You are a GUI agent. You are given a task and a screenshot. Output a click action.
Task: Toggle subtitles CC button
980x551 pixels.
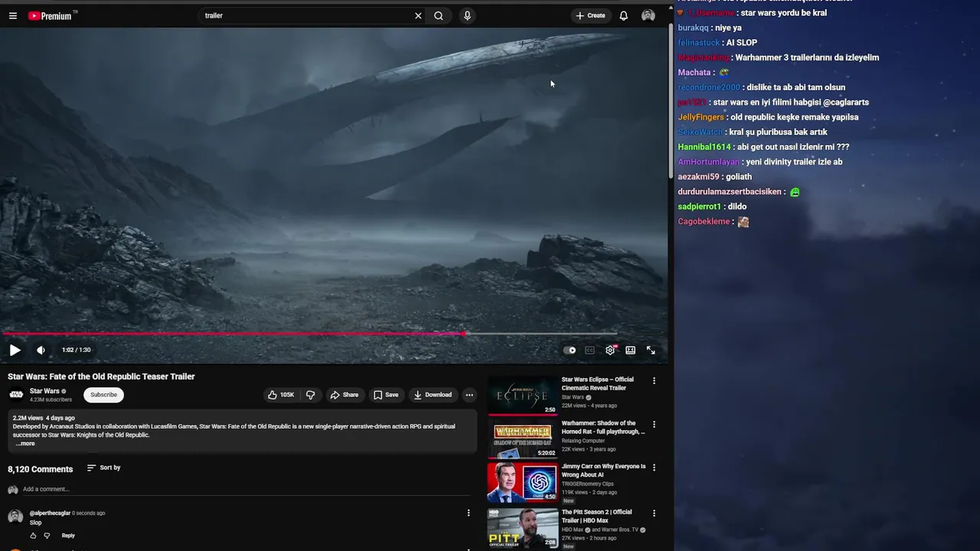[x=590, y=350]
